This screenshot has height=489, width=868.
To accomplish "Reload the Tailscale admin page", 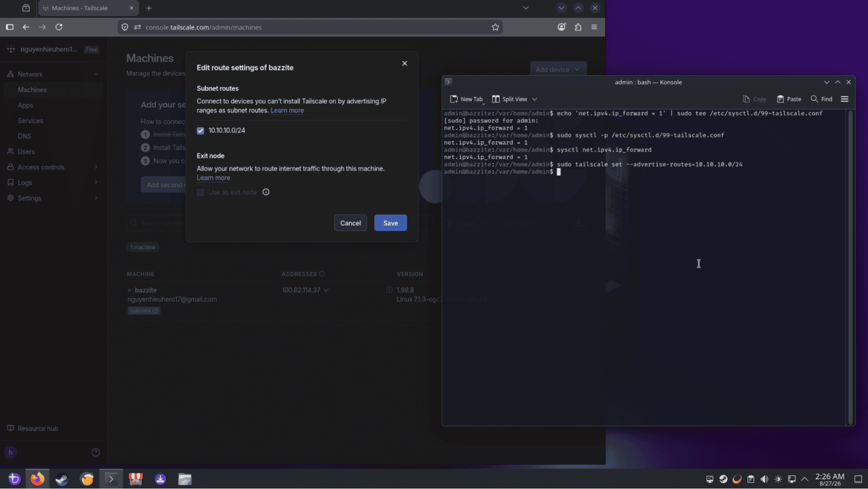I will 59,27.
